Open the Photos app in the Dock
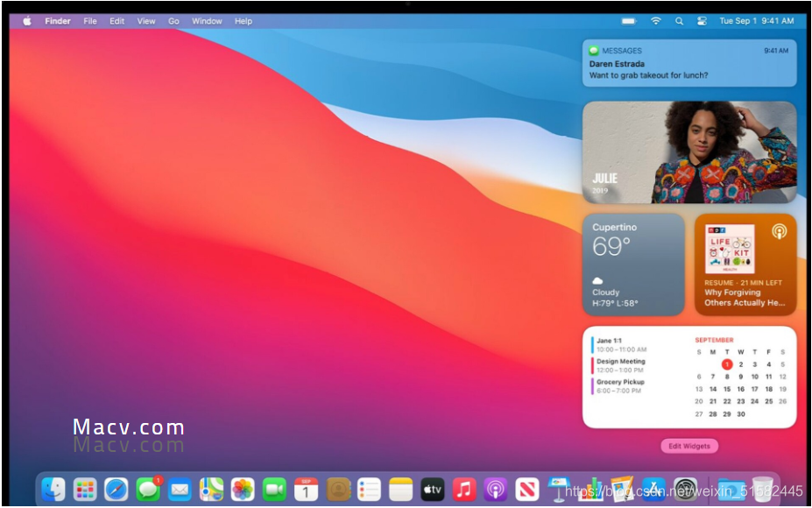 (x=243, y=489)
